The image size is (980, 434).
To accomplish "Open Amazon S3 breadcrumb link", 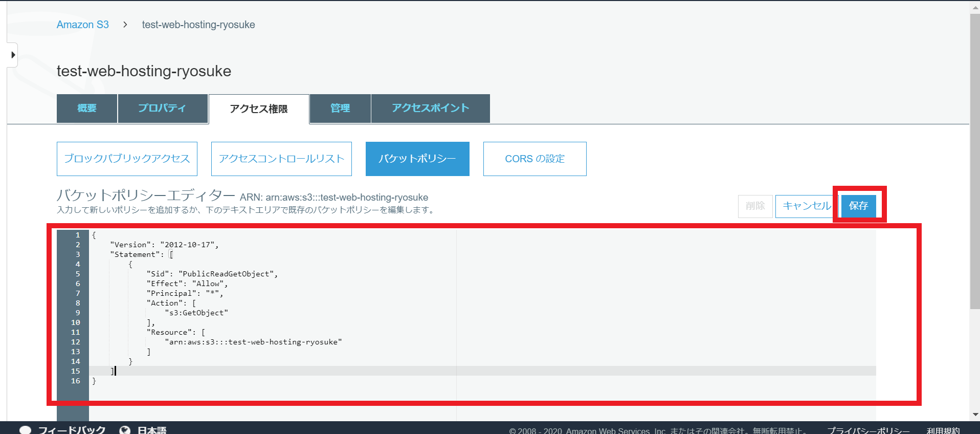I will 83,25.
